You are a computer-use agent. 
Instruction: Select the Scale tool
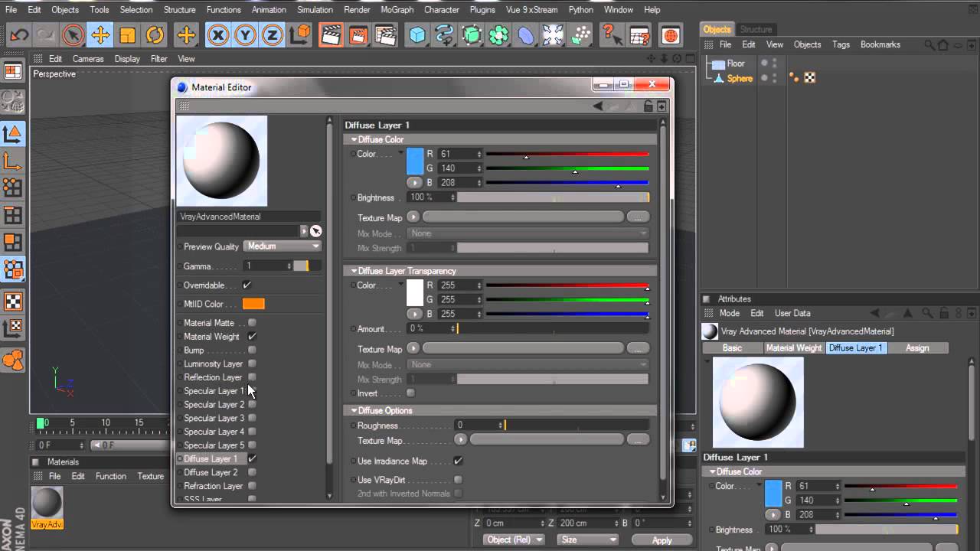(127, 34)
